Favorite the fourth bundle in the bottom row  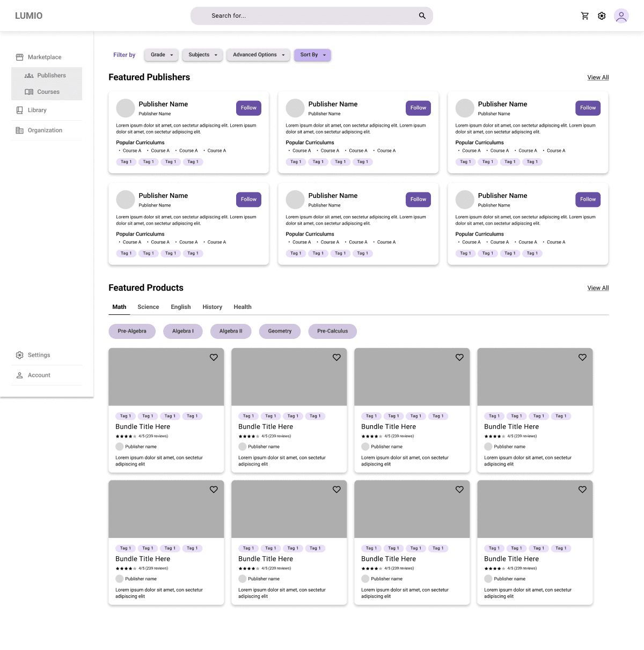pos(582,490)
